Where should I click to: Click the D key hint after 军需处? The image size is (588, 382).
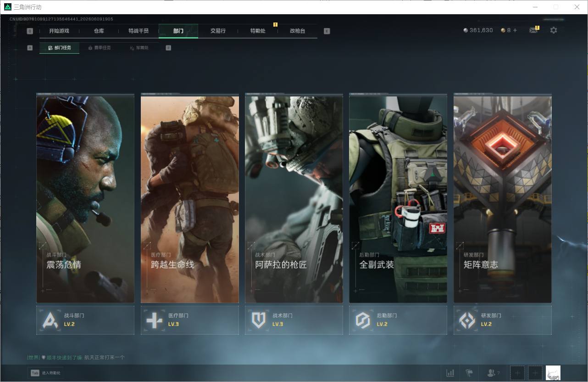[x=168, y=48]
